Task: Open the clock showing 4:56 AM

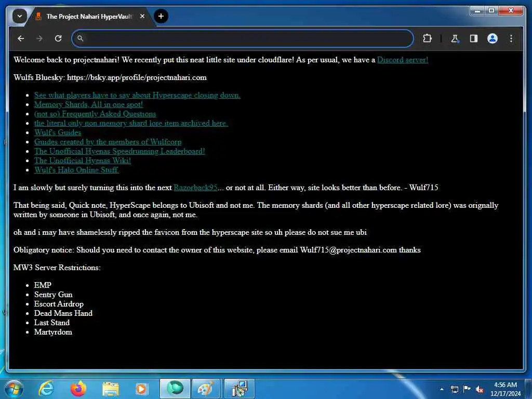Action: coord(506,389)
